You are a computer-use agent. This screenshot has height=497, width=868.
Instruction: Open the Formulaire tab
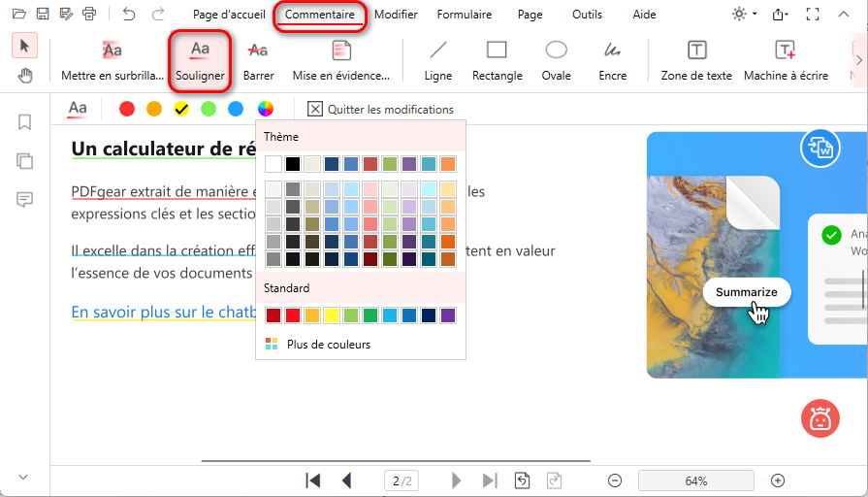click(464, 15)
